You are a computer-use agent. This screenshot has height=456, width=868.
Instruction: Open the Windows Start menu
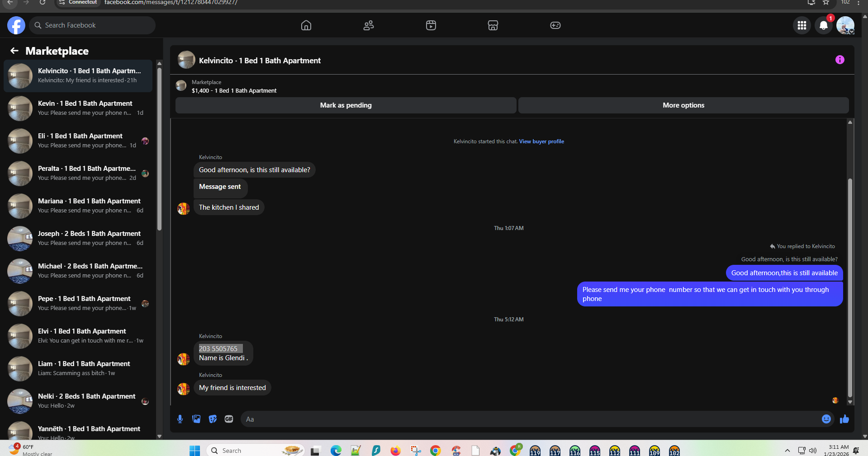(x=194, y=451)
